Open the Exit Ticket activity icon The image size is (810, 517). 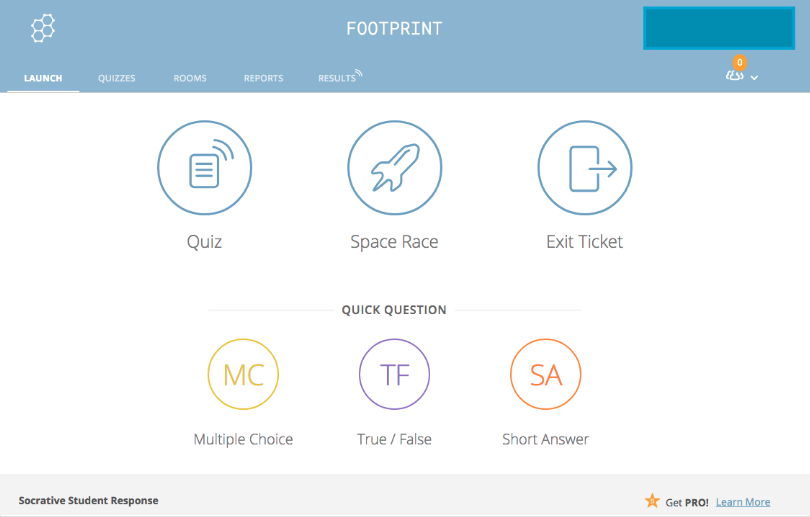point(584,167)
